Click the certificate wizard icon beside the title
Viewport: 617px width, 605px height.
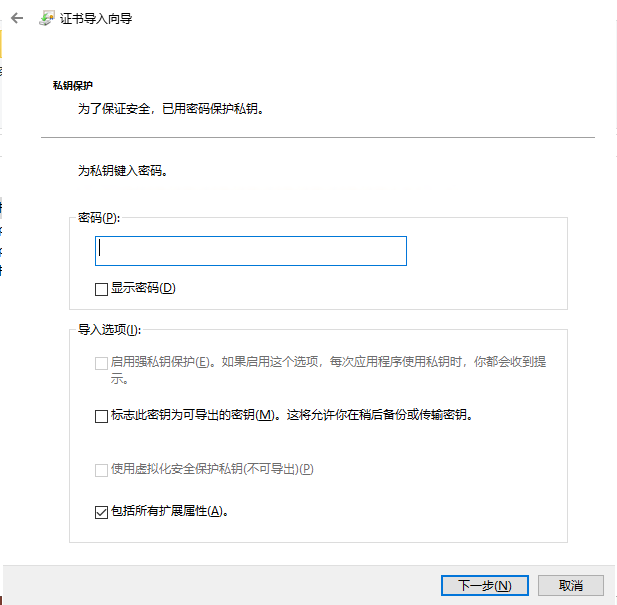[47, 18]
